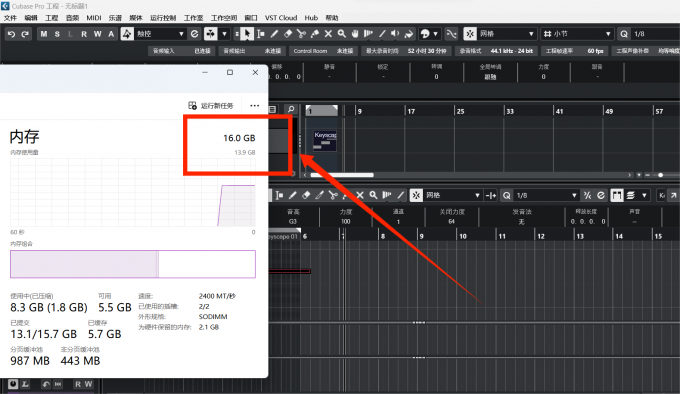Image resolution: width=680 pixels, height=394 pixels.
Task: Click the Keyscape MIDI clip on the track
Action: click(325, 141)
